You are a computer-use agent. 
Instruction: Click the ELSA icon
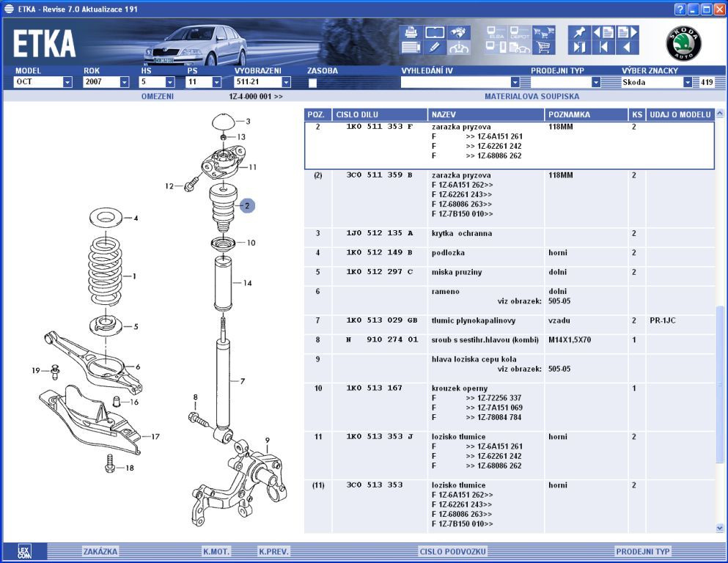(496, 32)
